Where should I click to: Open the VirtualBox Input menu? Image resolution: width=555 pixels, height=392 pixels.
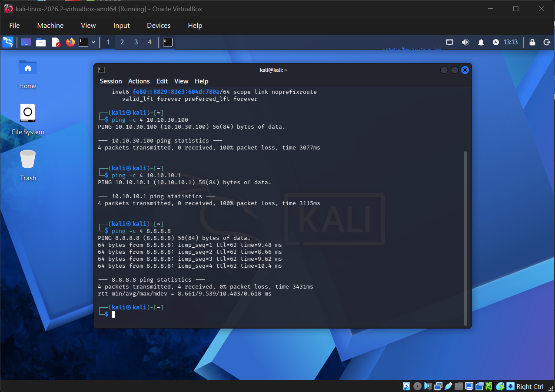pos(122,26)
